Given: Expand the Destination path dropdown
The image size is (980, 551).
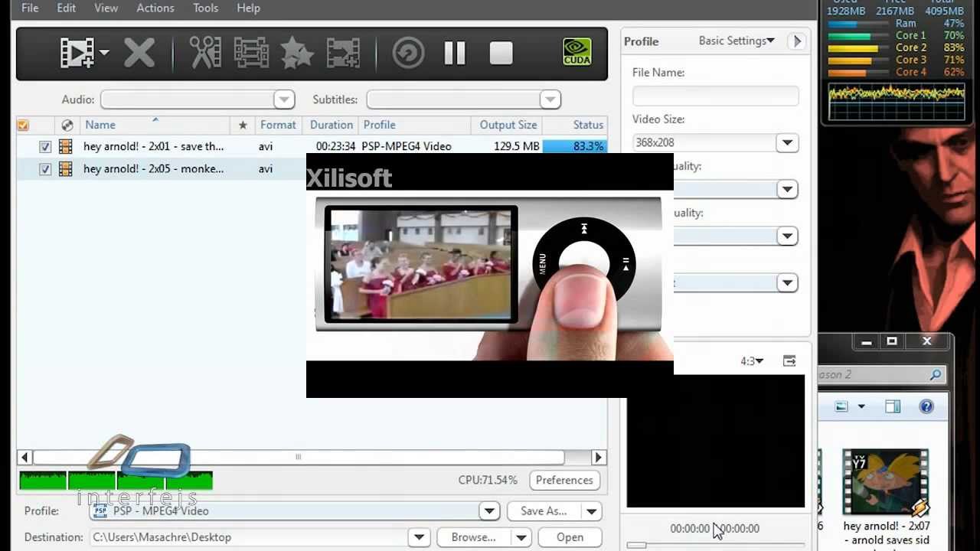Looking at the screenshot, I should [419, 537].
